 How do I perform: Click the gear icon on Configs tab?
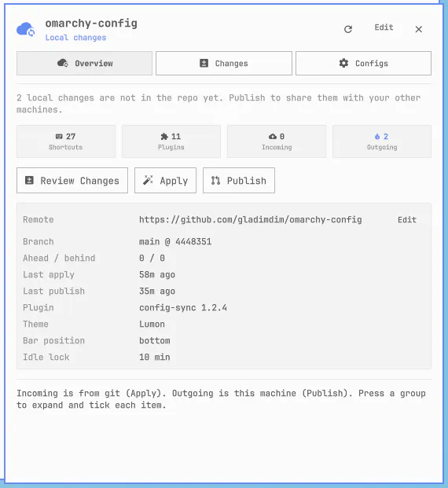coord(343,63)
